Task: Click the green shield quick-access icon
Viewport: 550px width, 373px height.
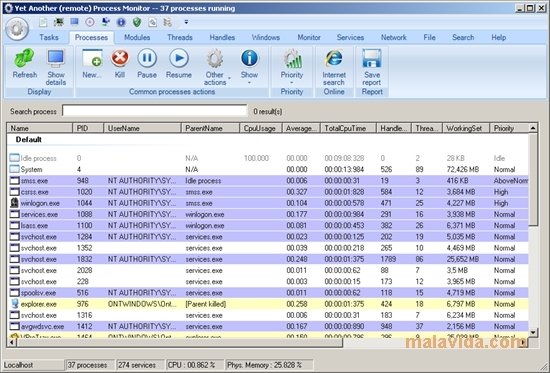Action: (137, 22)
